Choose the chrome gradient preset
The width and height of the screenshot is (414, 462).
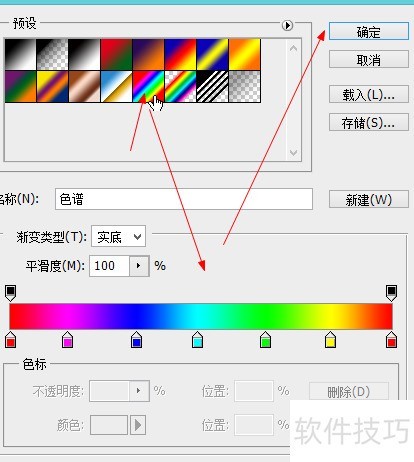click(116, 86)
